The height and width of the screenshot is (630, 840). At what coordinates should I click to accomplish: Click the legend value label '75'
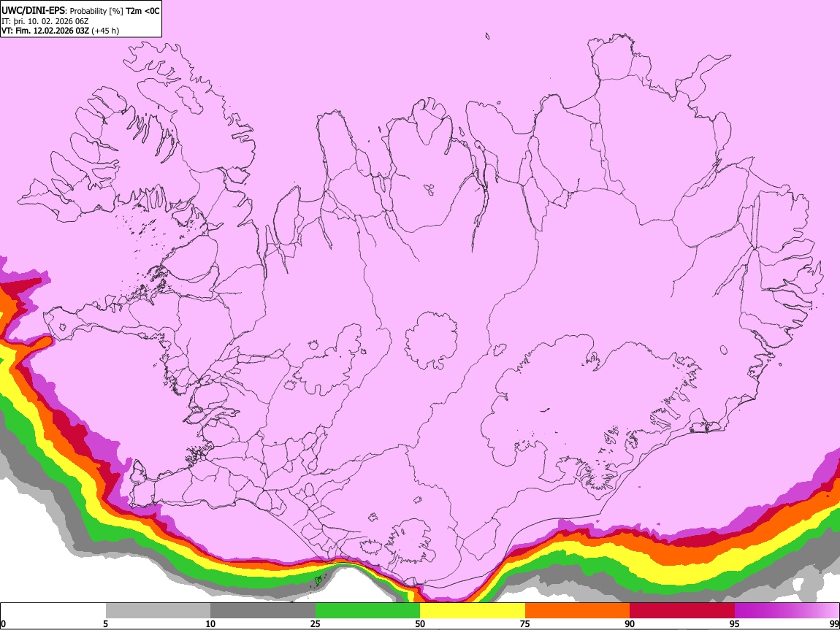525,624
